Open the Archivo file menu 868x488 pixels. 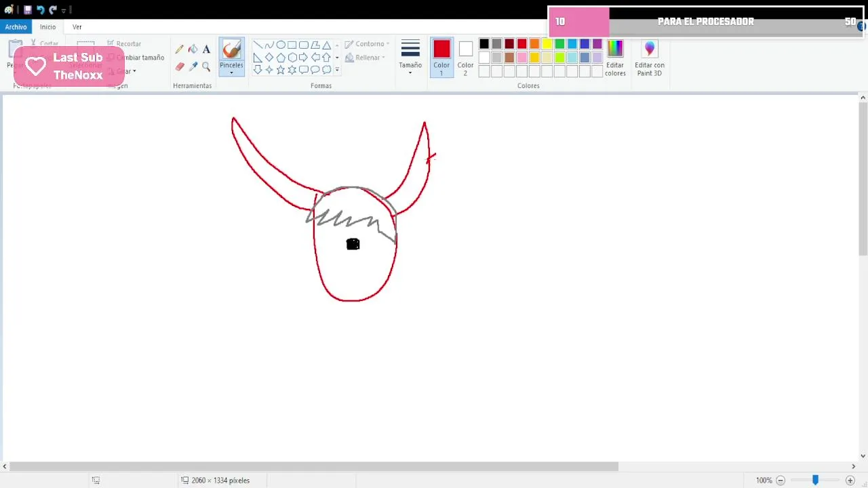(x=16, y=27)
